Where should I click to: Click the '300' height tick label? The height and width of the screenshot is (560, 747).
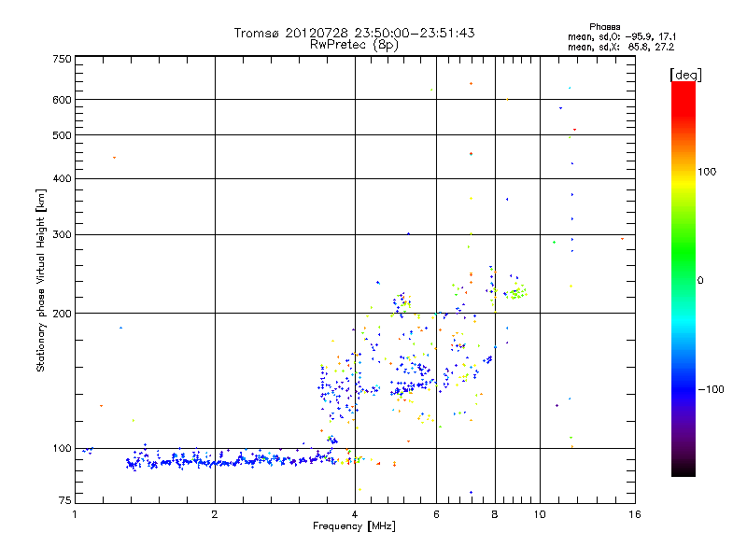tap(62, 234)
